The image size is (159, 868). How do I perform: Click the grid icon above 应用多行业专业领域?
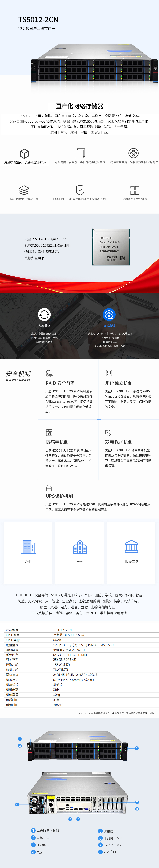135,190
